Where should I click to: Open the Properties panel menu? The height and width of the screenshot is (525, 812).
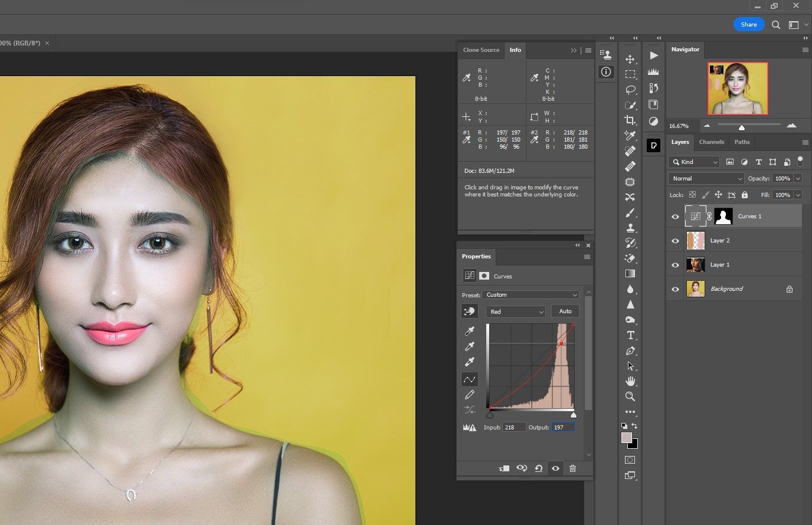pyautogui.click(x=587, y=257)
